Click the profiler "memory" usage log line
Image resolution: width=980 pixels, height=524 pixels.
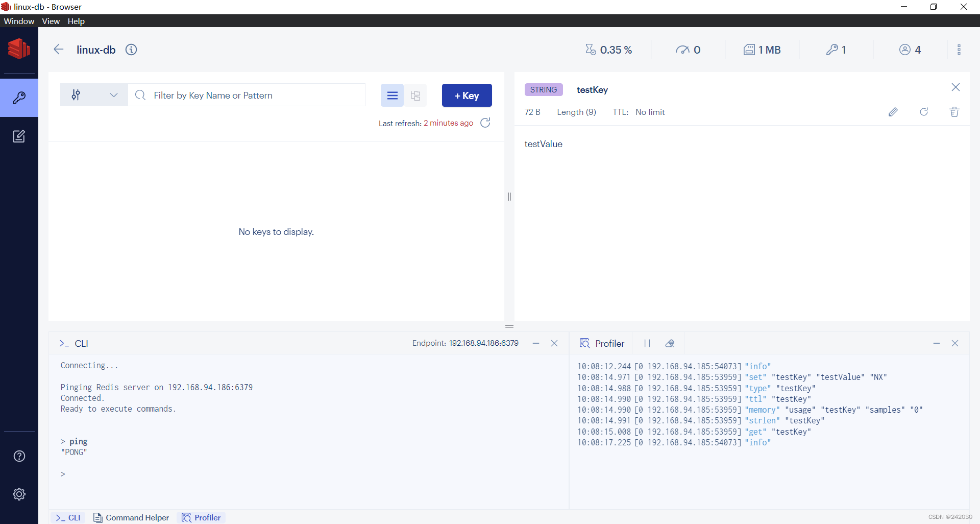pos(750,410)
